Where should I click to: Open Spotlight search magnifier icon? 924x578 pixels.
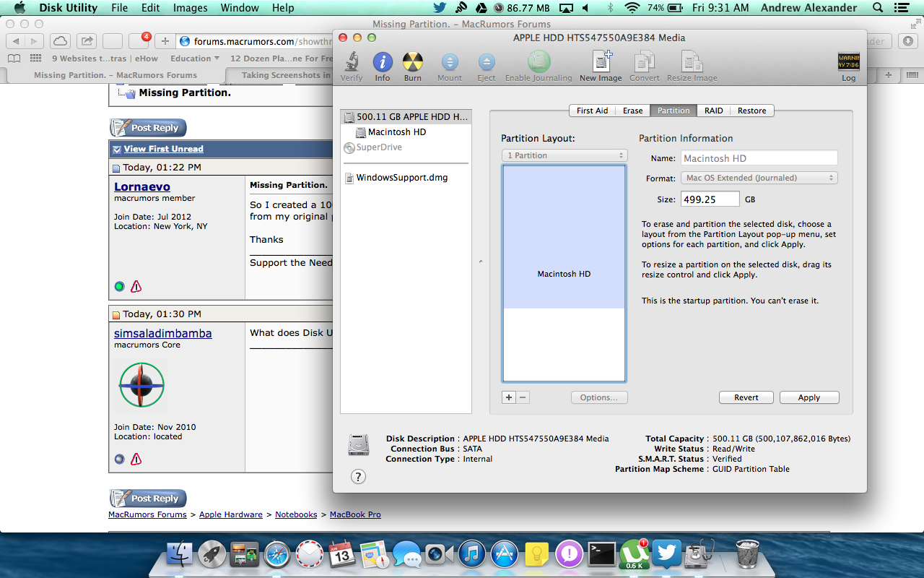pyautogui.click(x=878, y=8)
